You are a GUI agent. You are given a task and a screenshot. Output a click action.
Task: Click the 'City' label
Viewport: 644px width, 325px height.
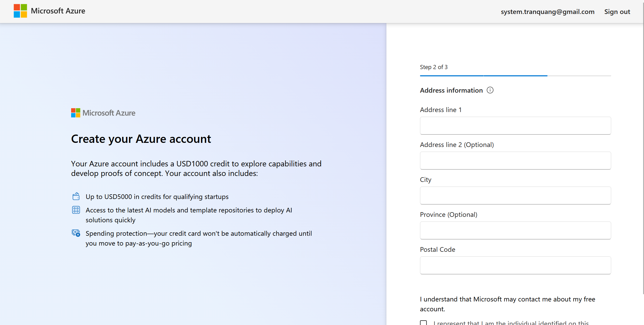point(425,180)
